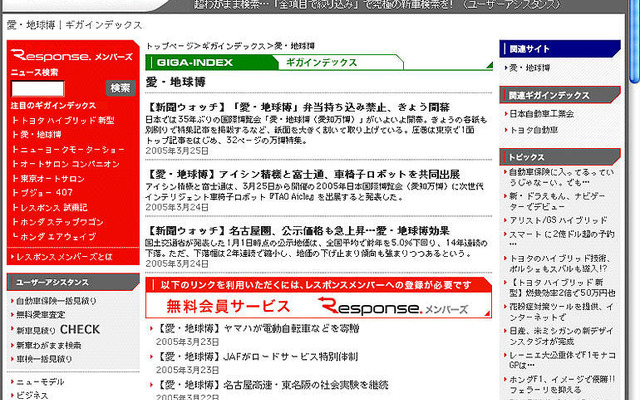
Task: Open ヤマハが電動自転車などを寄贈 article
Action: 258,329
